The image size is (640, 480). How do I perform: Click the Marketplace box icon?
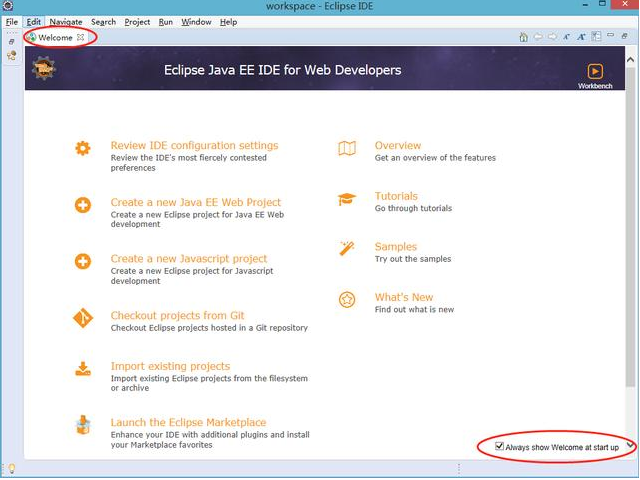point(83,425)
